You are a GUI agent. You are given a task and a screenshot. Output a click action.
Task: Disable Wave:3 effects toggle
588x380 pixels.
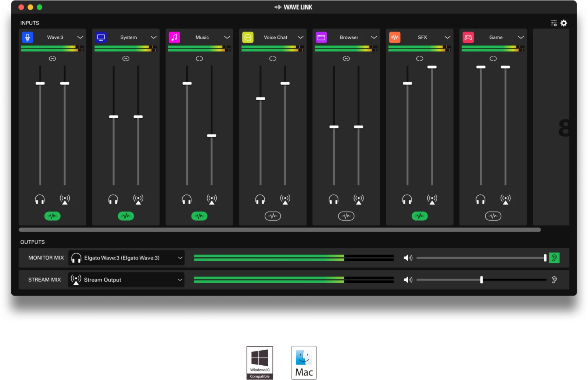(x=53, y=216)
